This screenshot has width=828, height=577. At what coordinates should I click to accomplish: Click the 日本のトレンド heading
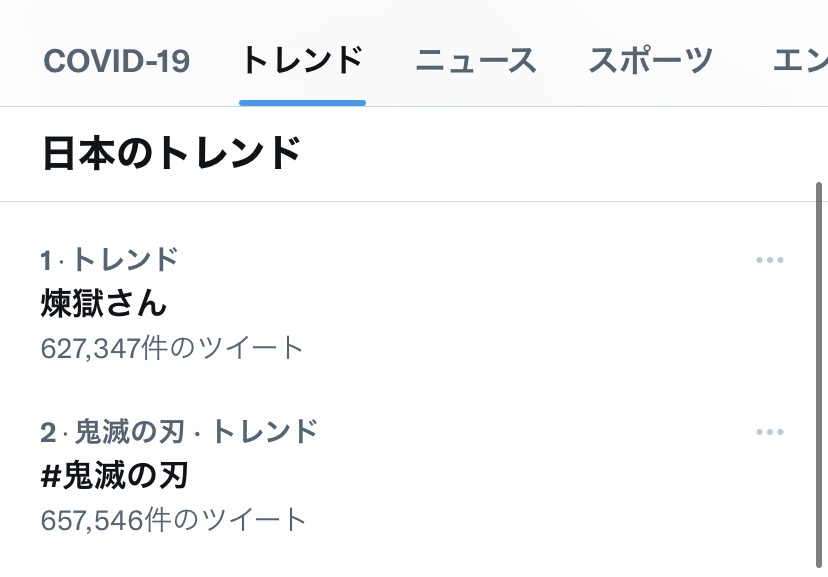click(172, 154)
